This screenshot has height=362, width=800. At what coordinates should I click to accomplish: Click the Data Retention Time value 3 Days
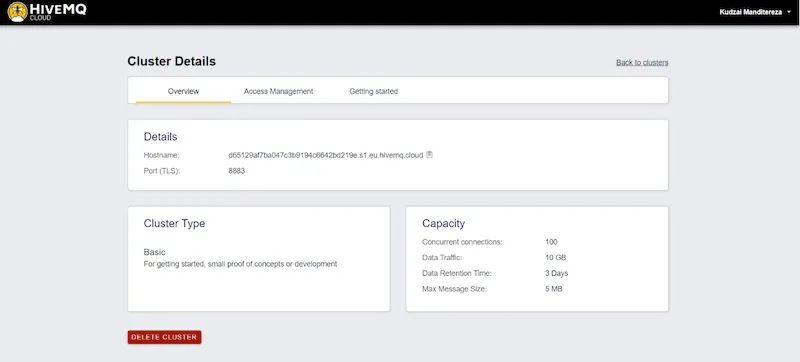(556, 273)
